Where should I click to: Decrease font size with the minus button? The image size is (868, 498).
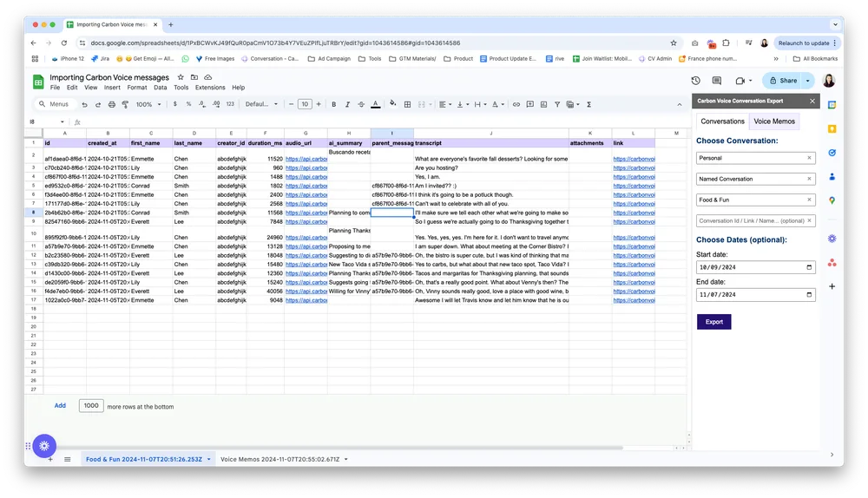point(291,105)
